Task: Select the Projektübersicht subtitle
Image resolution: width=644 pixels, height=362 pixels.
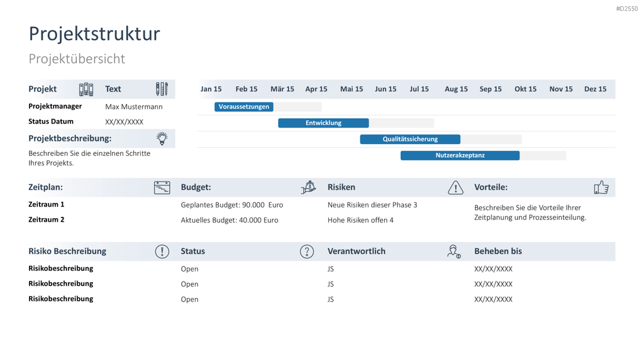Action: tap(77, 58)
